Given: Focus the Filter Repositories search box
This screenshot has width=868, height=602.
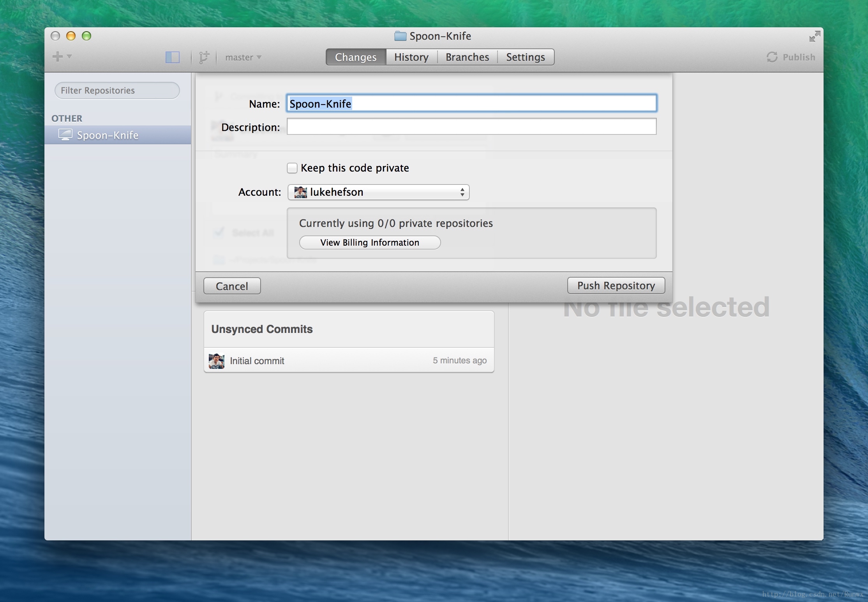Looking at the screenshot, I should 117,90.
